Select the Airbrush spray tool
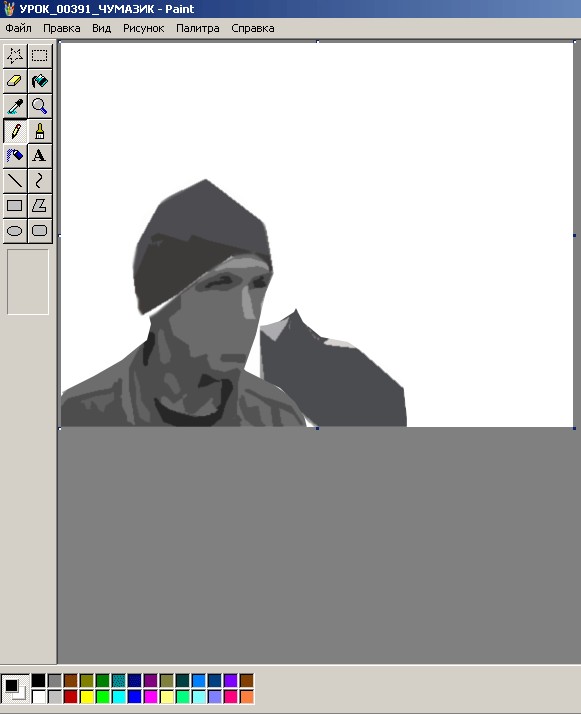Screen dimensions: 581x714 point(15,156)
